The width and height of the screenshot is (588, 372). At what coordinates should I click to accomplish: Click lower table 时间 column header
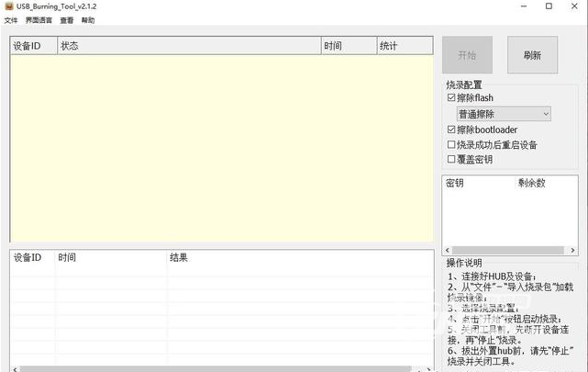coord(111,257)
